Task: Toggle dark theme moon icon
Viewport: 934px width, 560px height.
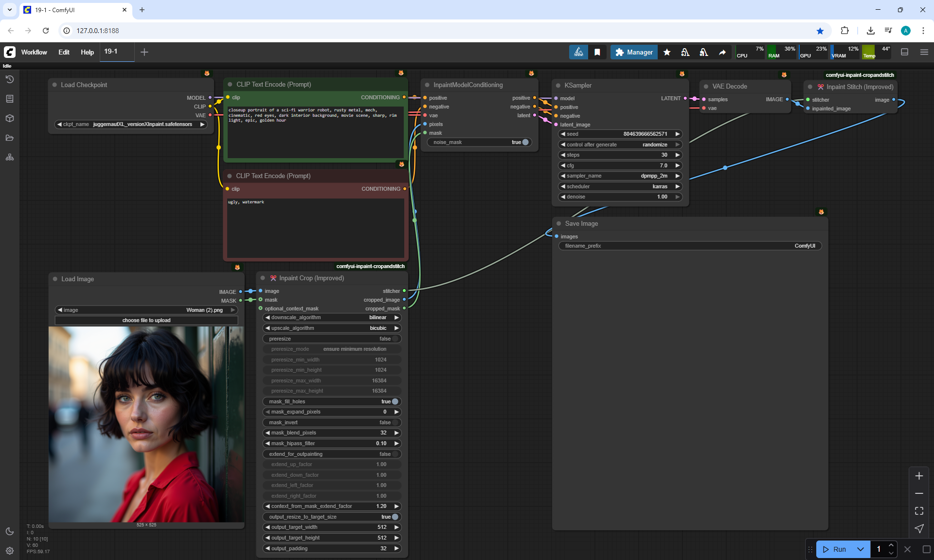Action: (10, 531)
